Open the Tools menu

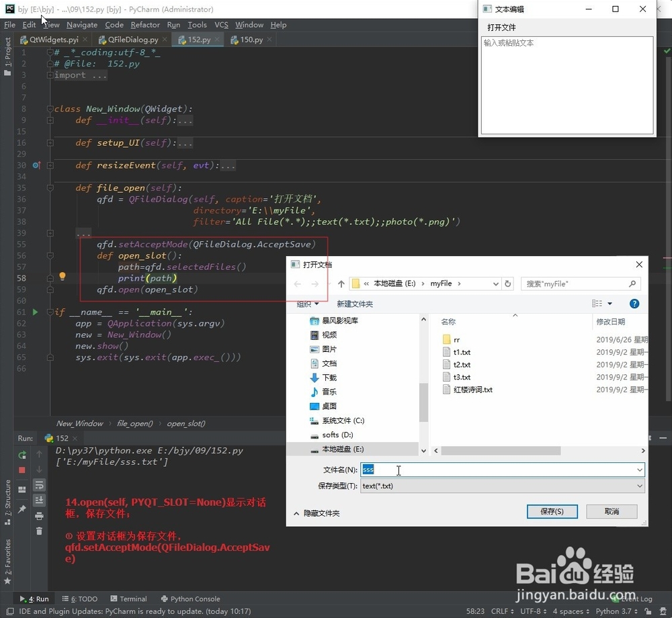pyautogui.click(x=197, y=25)
